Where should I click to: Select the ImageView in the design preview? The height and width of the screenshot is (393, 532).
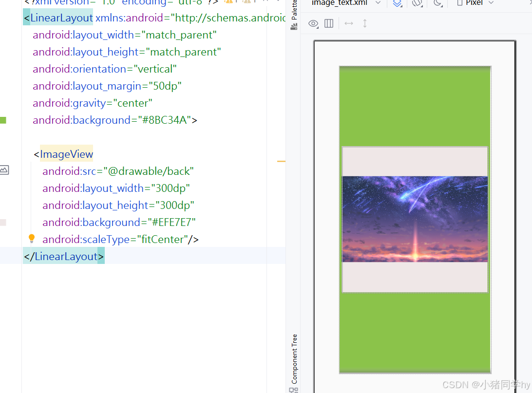(x=415, y=219)
